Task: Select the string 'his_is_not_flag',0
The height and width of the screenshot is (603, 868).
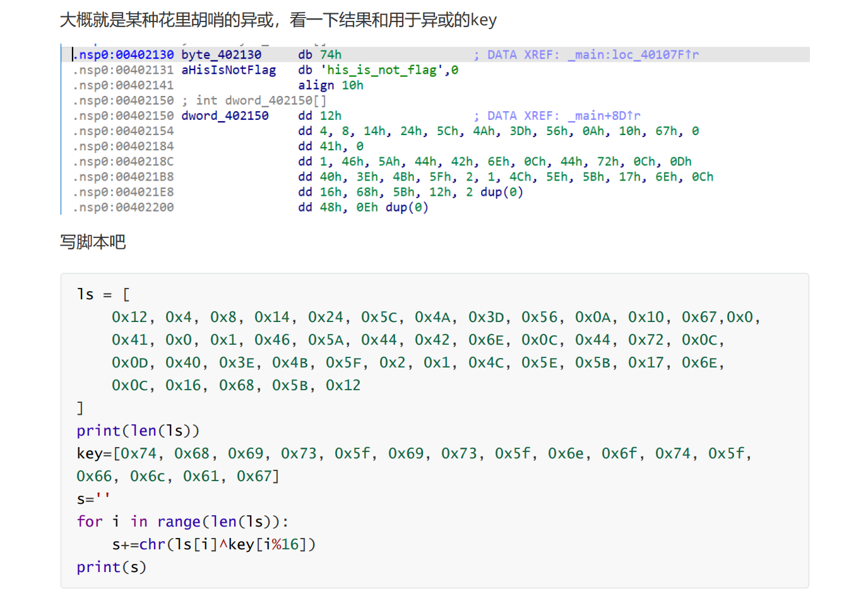Action: pos(389,70)
